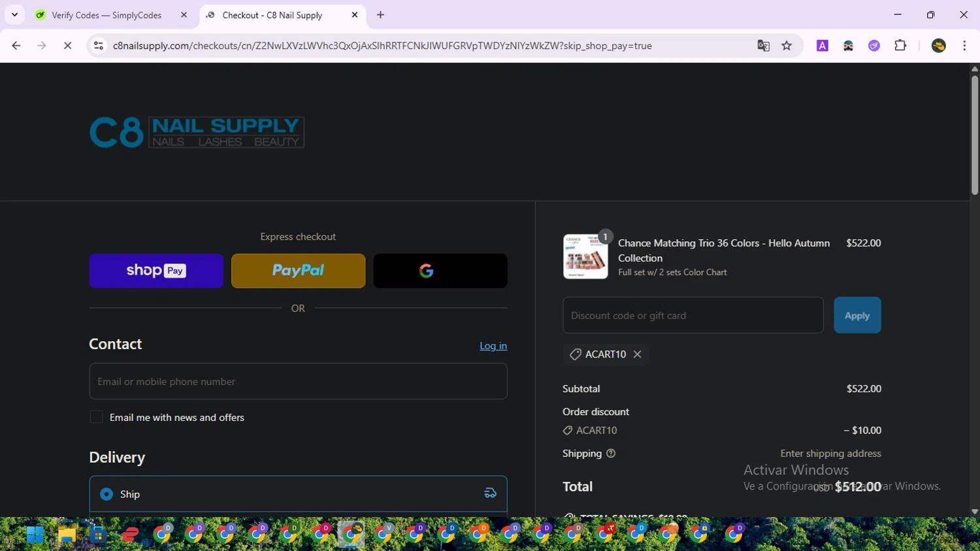980x551 pixels.
Task: Click the C8 Nail Supply logo
Action: [197, 132]
